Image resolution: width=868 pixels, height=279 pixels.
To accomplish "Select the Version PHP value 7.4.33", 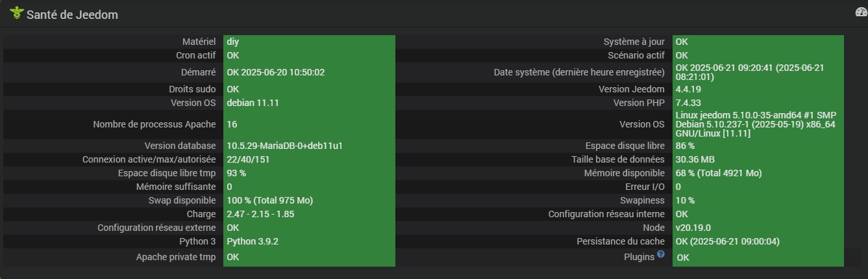I will (689, 103).
